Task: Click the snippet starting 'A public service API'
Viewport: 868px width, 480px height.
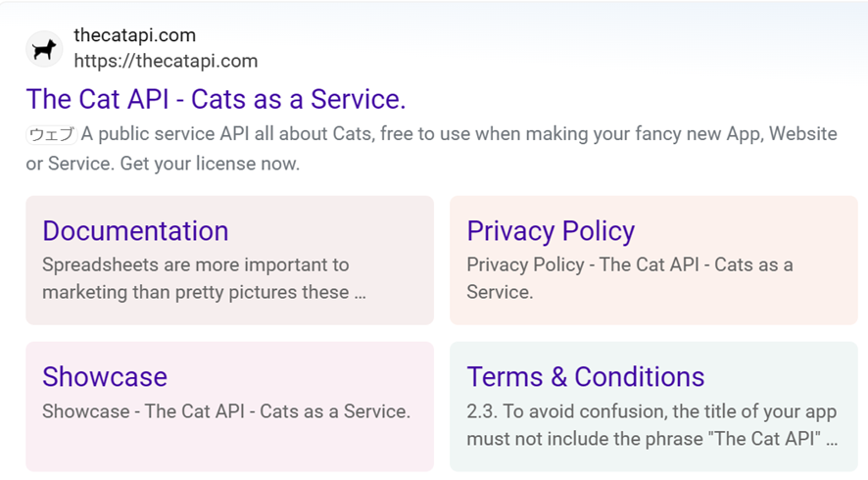Action: (x=458, y=134)
